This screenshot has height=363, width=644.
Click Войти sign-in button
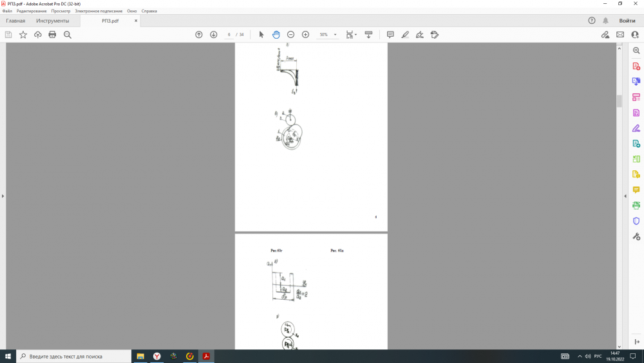(x=627, y=21)
